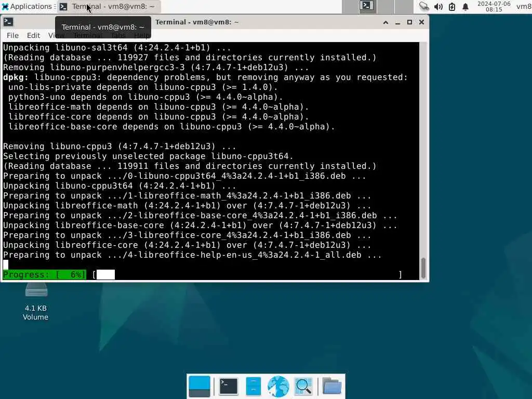The image size is (532, 399).
Task: Click the 'Terminal - vm8@vm8: ~' window title
Action: pyautogui.click(x=197, y=22)
